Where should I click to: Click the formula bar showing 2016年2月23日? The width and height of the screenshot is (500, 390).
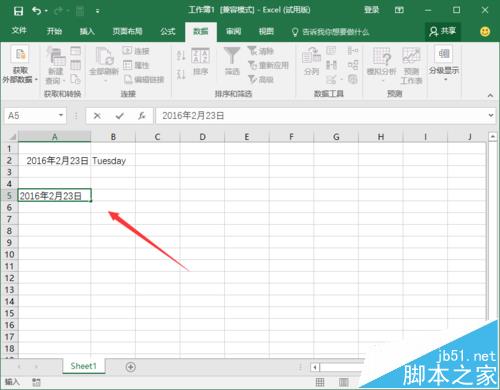(x=321, y=116)
